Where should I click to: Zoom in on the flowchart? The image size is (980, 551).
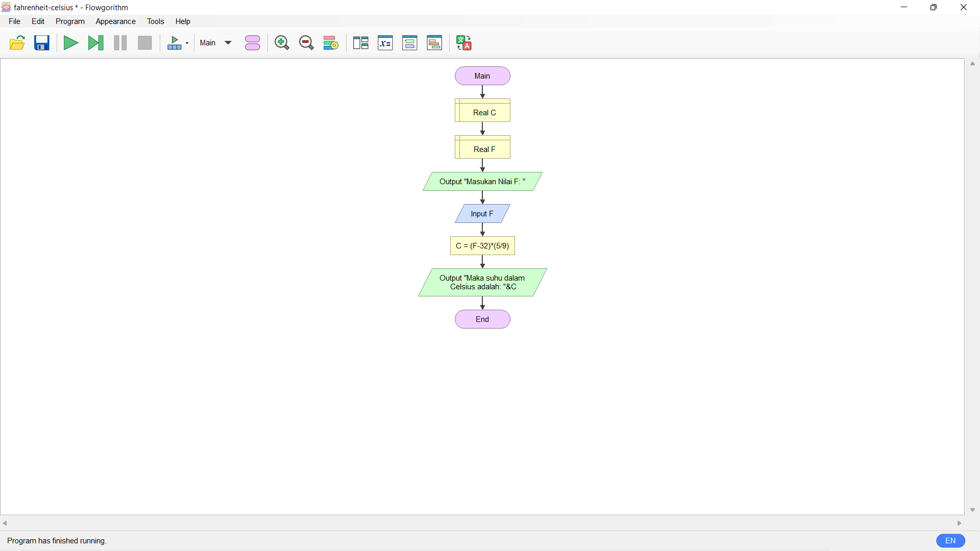pyautogui.click(x=281, y=43)
